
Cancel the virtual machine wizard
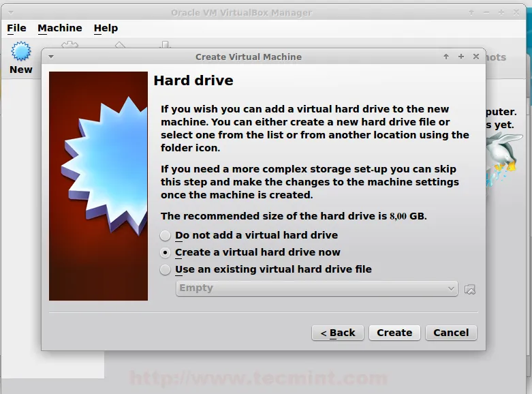click(x=451, y=333)
